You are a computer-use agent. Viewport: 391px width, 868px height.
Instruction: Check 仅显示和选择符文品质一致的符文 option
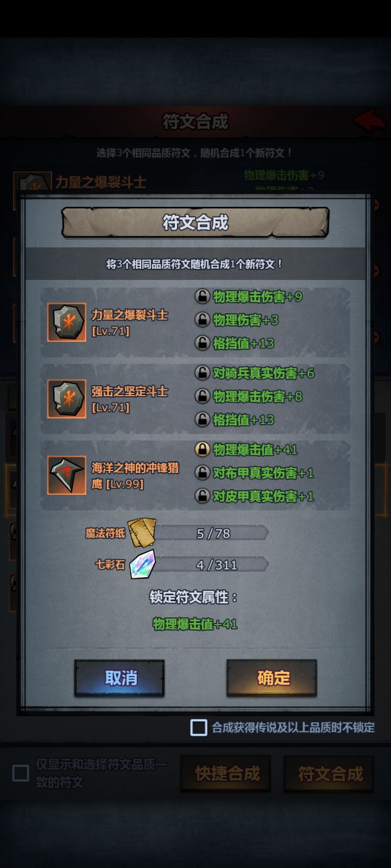point(21,773)
